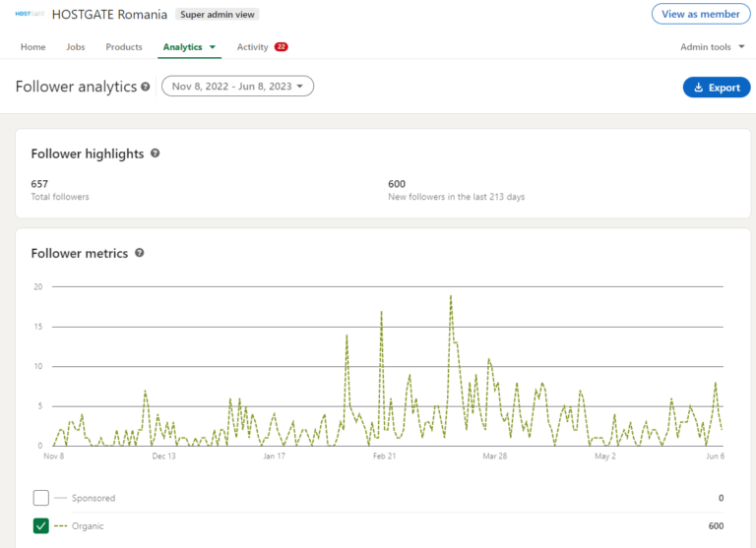Click the Sponsored line legend icon
Screen dimensions: 756x548
click(x=61, y=499)
